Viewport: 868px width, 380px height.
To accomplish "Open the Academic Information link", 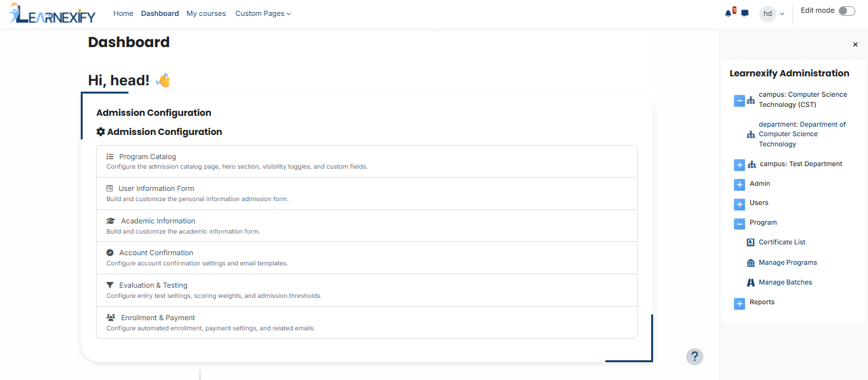I will (158, 221).
